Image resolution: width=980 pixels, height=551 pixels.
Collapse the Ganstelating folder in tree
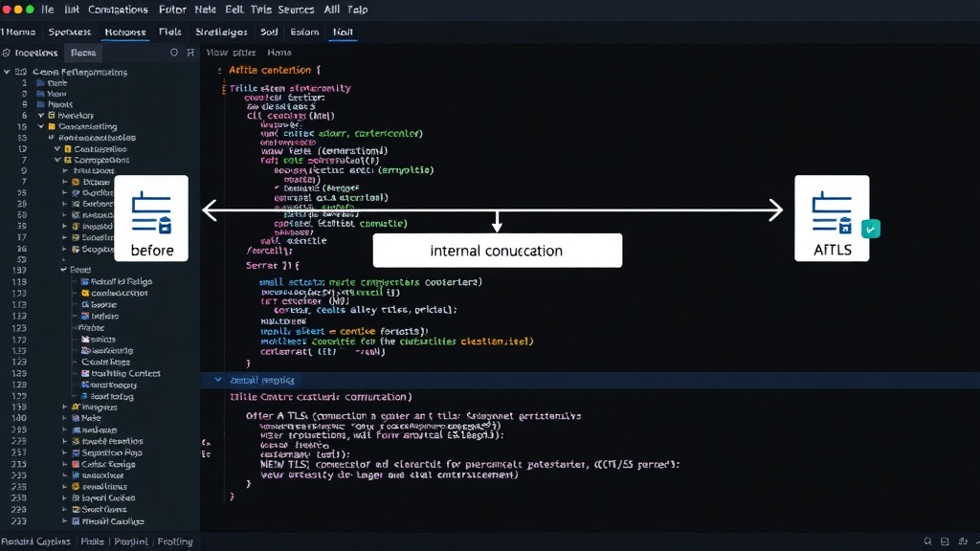pyautogui.click(x=40, y=126)
